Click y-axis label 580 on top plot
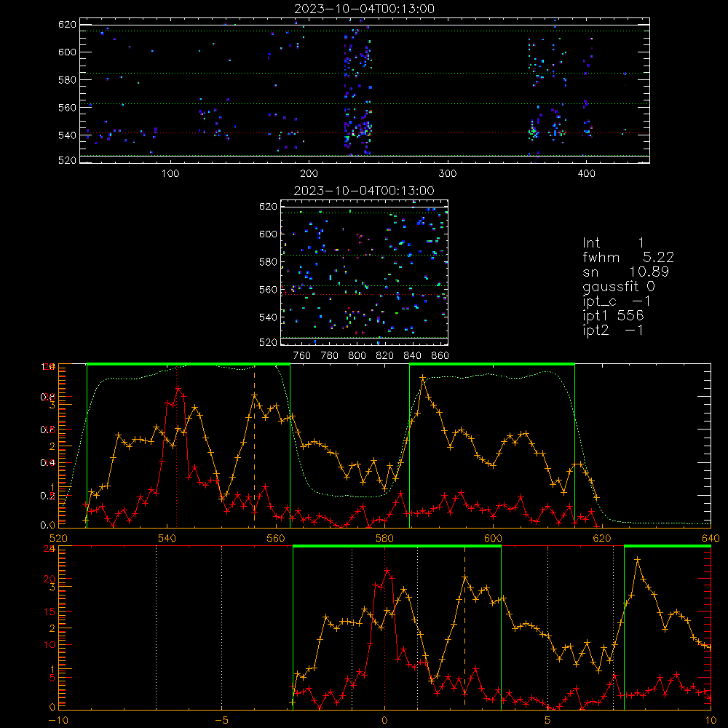728x728 pixels. click(67, 80)
